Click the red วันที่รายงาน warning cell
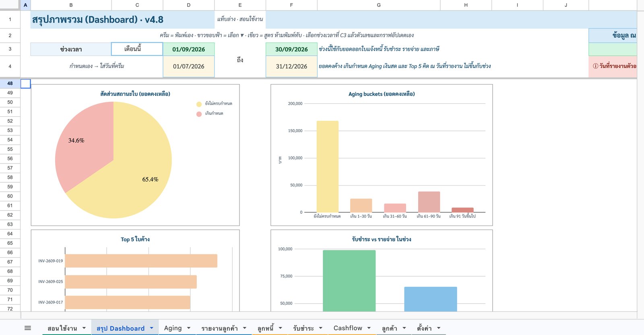The height and width of the screenshot is (335, 644). pos(613,66)
